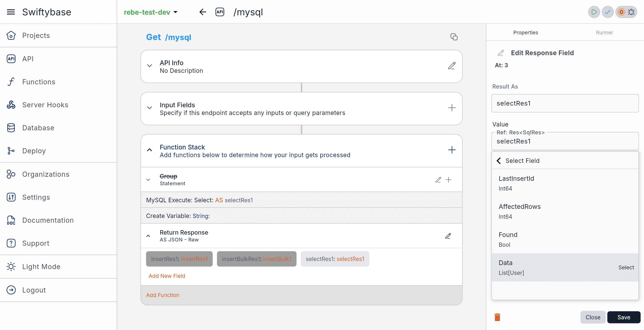Add item to Group with plus icon
644x330 pixels.
(448, 180)
